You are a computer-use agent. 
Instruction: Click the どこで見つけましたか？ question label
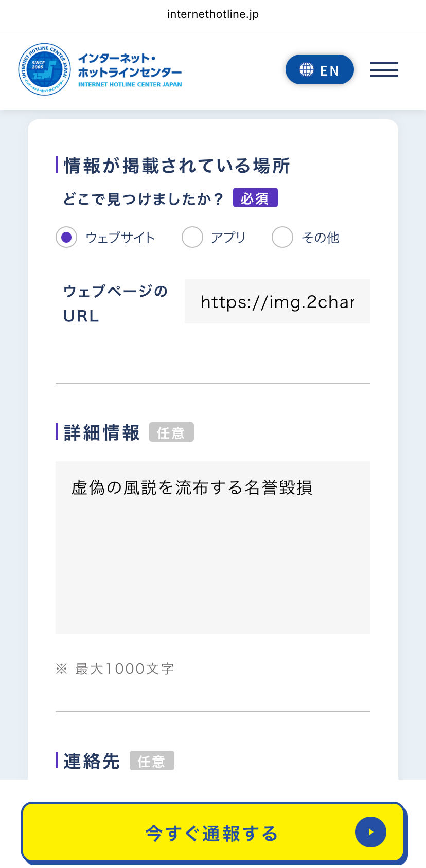[x=143, y=198]
